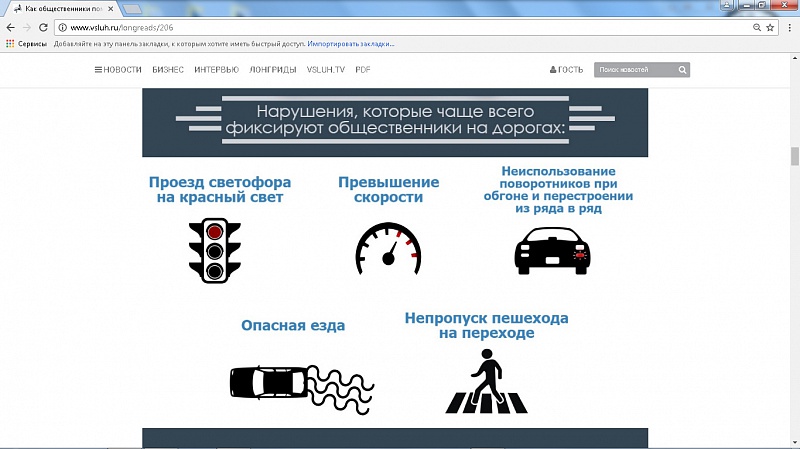Open the НОВОСТИ hamburger menu
The width and height of the screenshot is (800, 449).
click(118, 70)
